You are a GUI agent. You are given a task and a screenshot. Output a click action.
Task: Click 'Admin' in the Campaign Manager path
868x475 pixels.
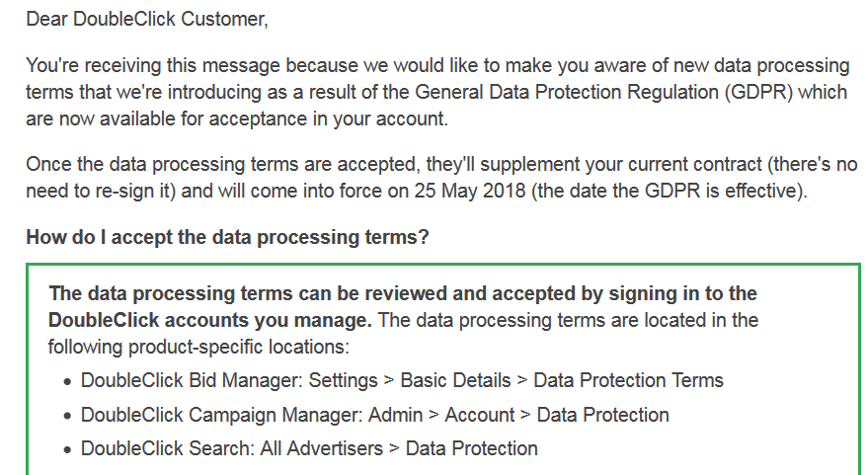[x=395, y=415]
